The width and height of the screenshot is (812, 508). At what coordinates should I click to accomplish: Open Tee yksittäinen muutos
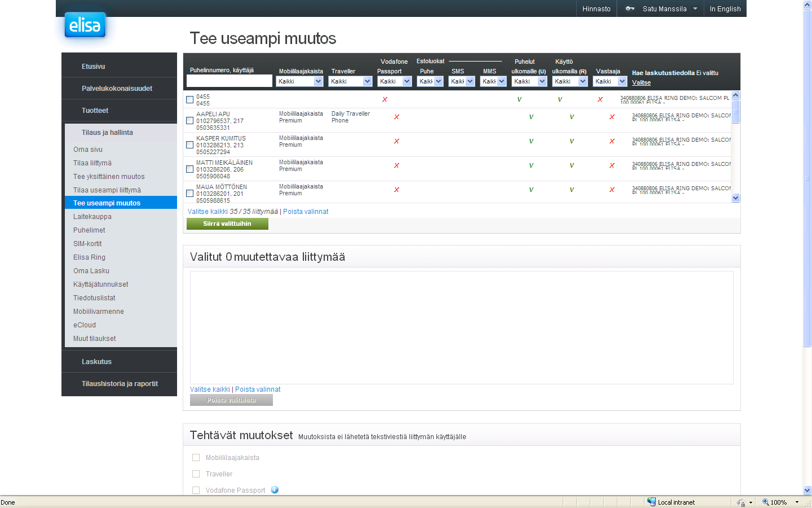click(x=109, y=177)
